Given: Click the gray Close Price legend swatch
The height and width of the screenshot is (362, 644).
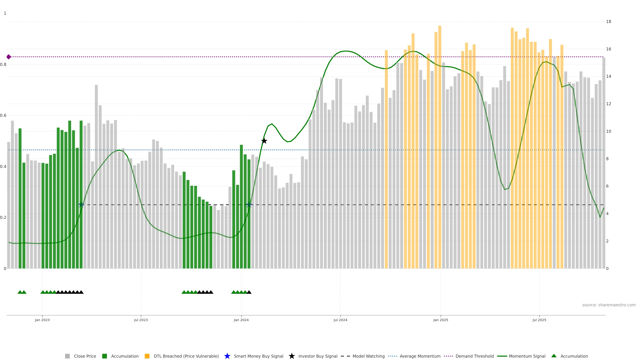Looking at the screenshot, I should point(67,356).
